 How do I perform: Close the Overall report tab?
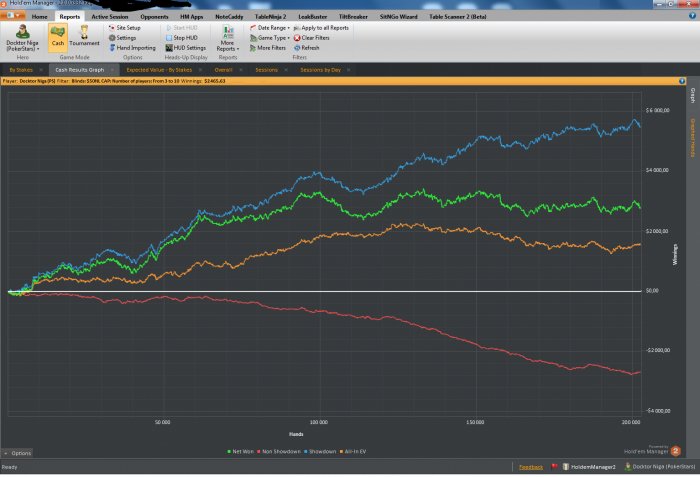[x=241, y=70]
